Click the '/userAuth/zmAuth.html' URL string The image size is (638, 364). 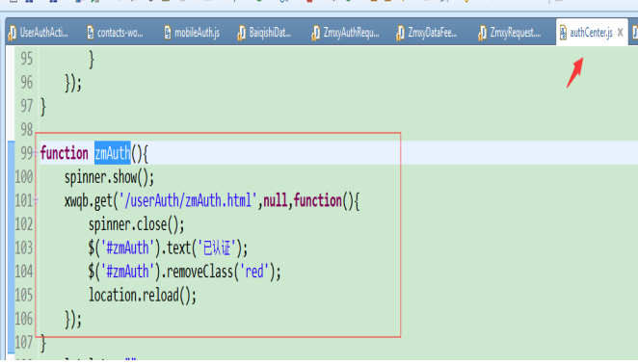[188, 200]
